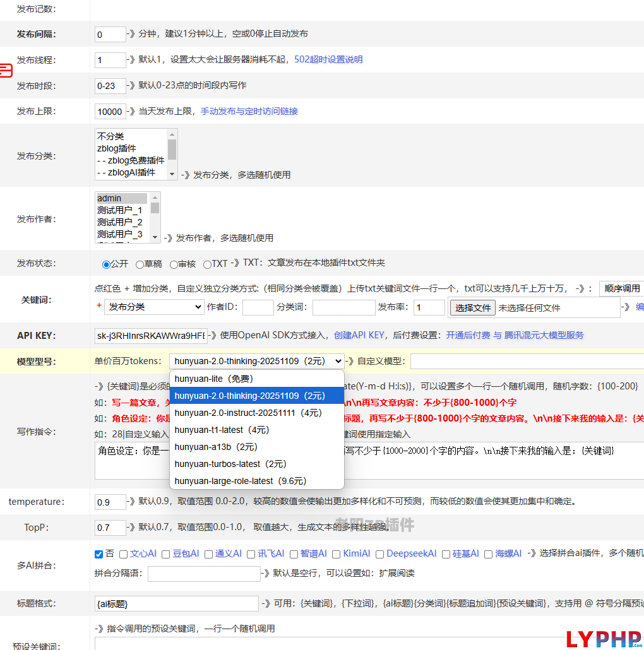Image resolution: width=644 pixels, height=650 pixels.
Task: Open the 创建API KEY link
Action: [x=359, y=335]
